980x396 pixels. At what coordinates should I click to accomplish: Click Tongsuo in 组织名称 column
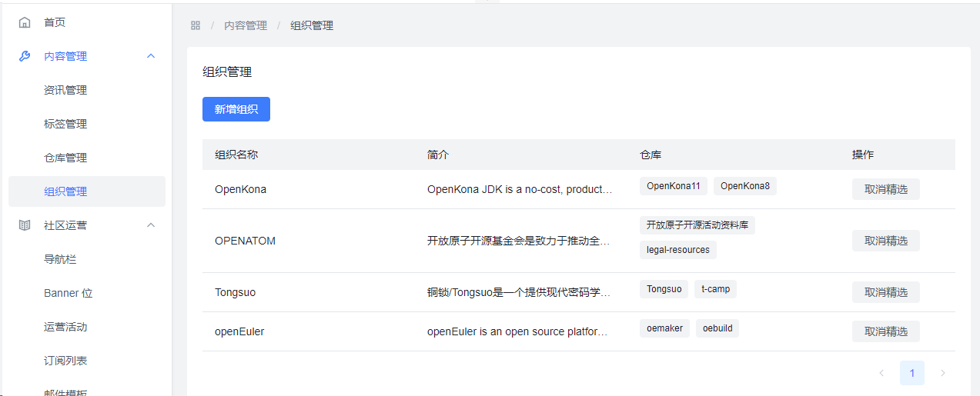pos(236,292)
